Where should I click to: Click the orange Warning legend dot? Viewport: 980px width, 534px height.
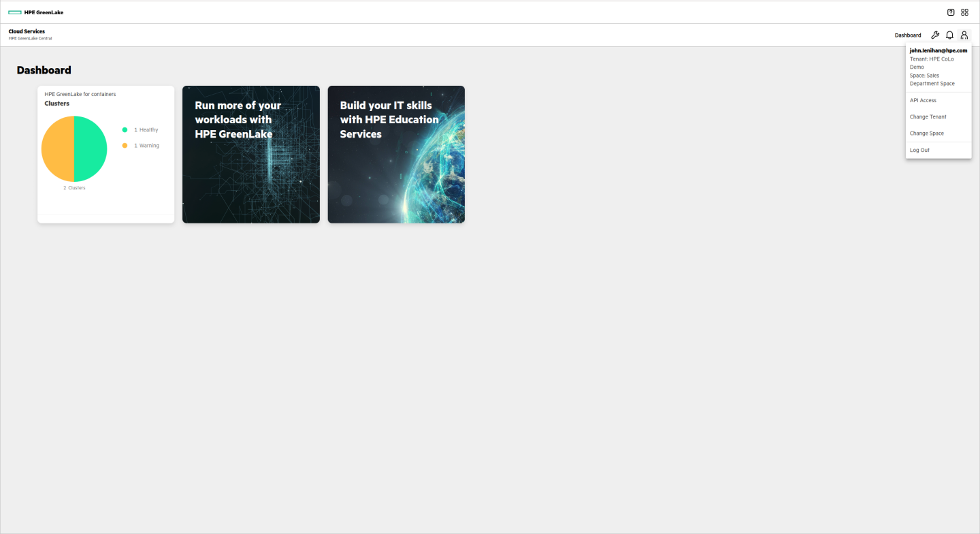point(125,145)
